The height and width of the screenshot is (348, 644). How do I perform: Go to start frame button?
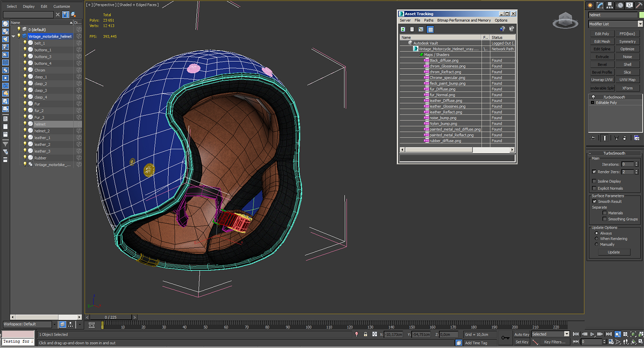pos(576,334)
